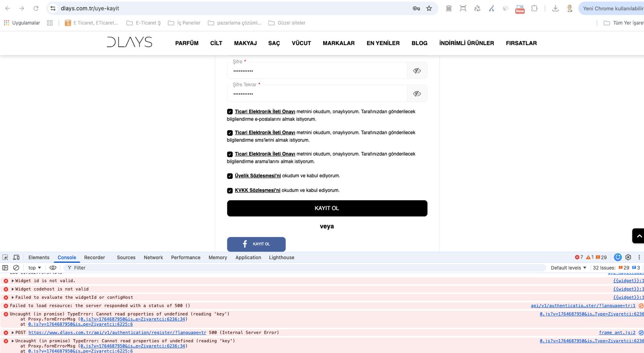This screenshot has height=353, width=644.
Task: Bookmark this page with the star icon
Action: click(429, 8)
